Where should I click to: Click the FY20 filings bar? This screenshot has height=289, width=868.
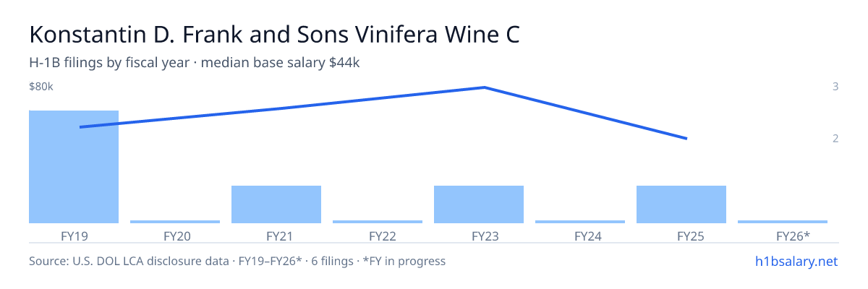(x=175, y=222)
